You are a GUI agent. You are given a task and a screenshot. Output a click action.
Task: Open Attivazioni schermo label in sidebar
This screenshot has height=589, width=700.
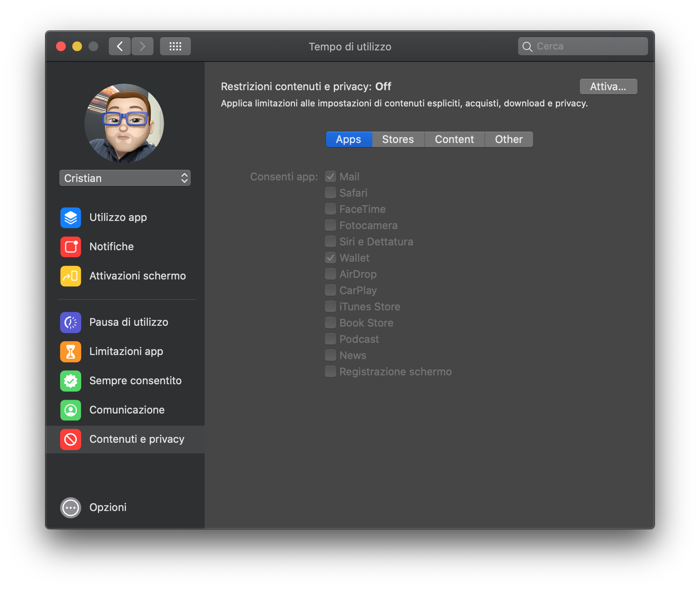point(138,276)
